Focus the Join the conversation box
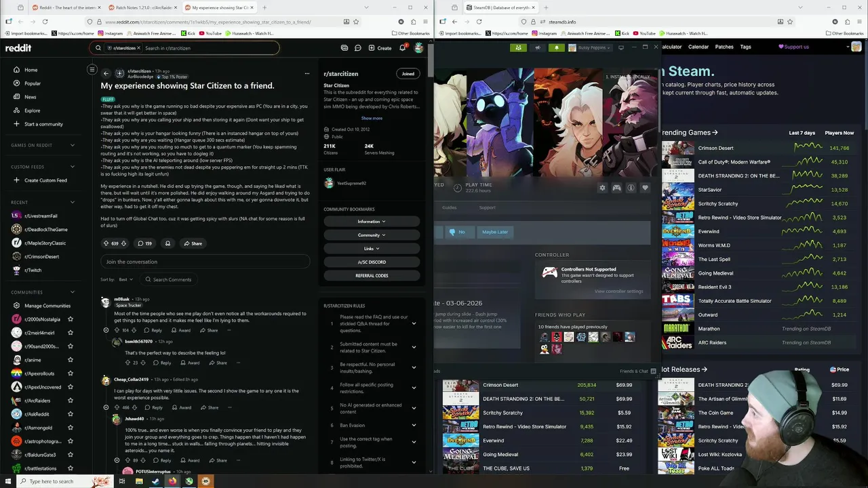This screenshot has height=488, width=868. click(205, 262)
